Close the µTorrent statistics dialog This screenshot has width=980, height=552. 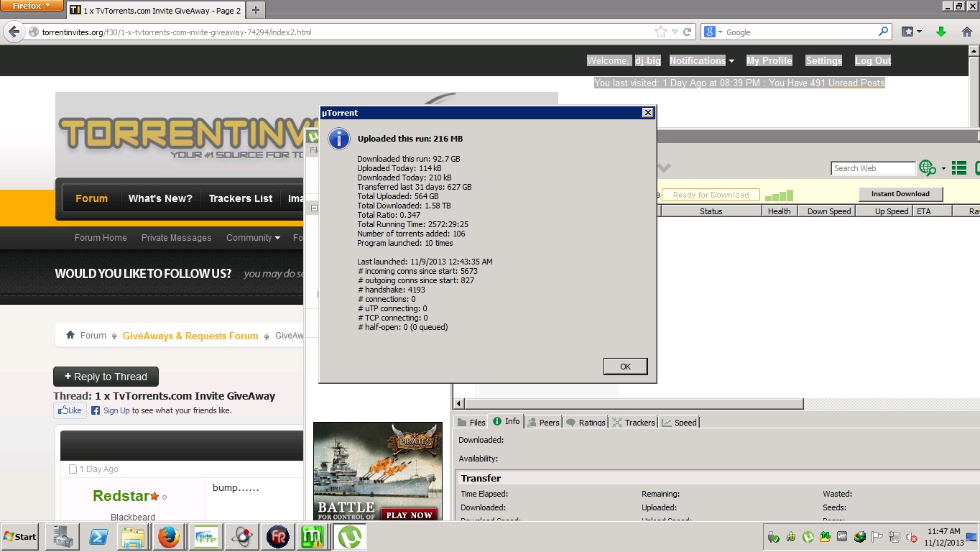pos(647,113)
